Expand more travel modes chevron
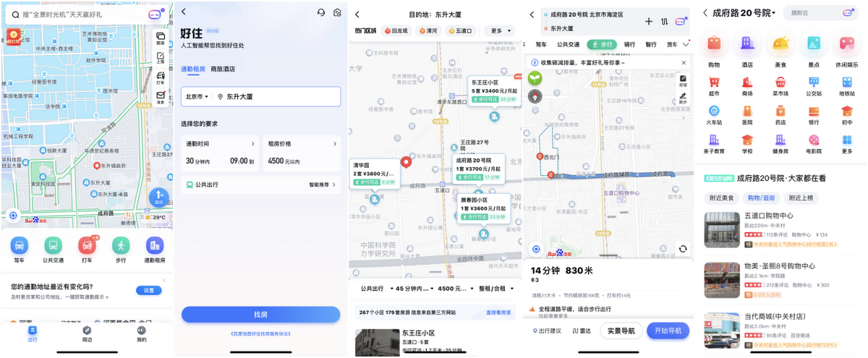The width and height of the screenshot is (868, 358). [686, 44]
